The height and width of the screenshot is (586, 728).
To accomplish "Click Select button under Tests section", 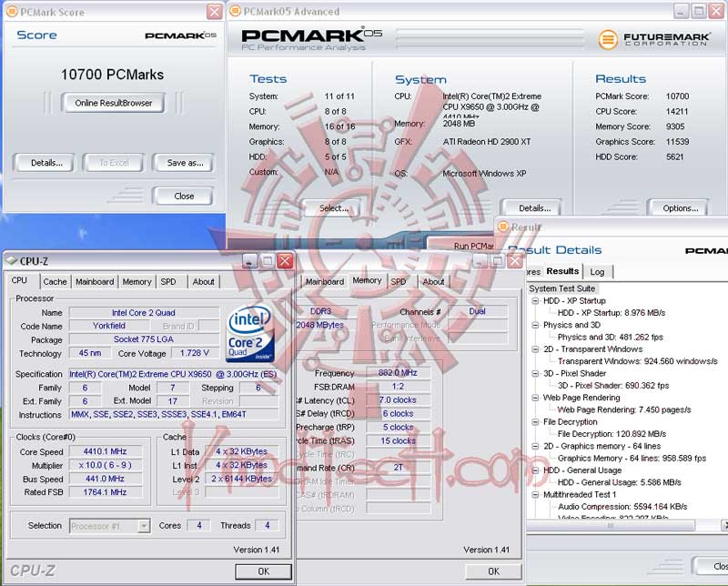I will tap(332, 208).
